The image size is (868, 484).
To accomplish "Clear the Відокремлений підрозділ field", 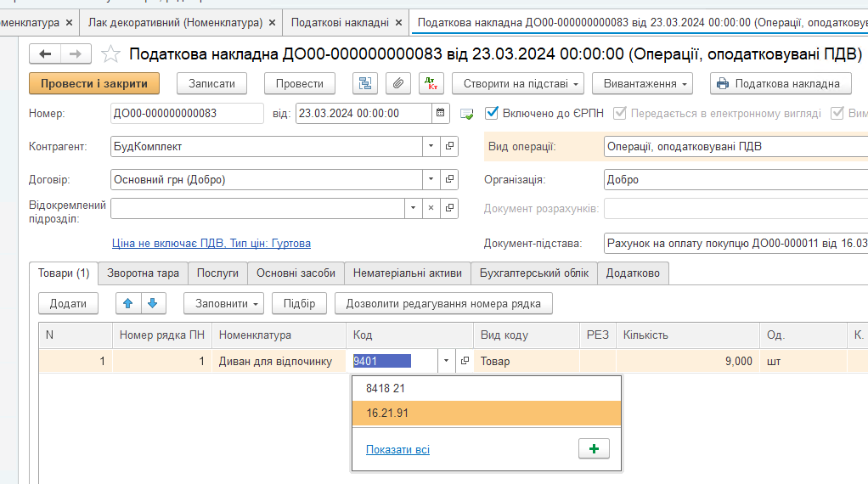I will click(431, 209).
